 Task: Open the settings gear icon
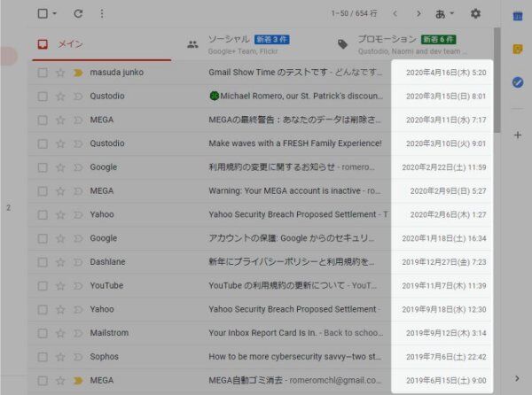point(475,13)
